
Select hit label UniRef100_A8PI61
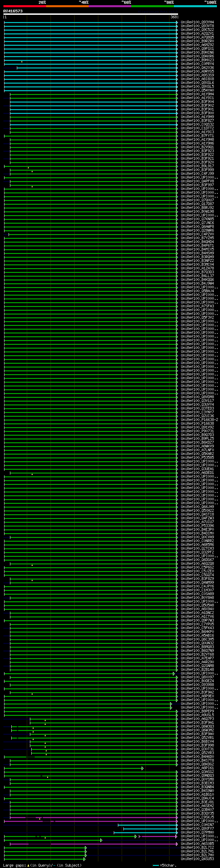(x=197, y=768)
